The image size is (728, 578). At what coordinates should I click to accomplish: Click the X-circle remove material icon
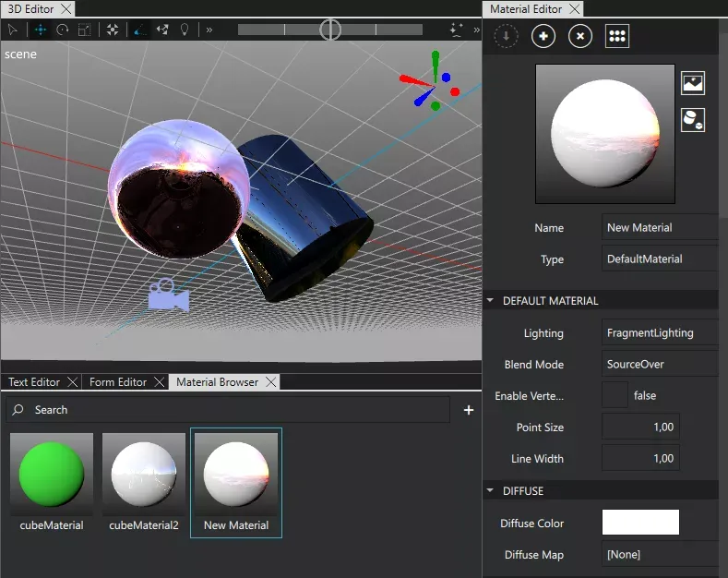(579, 37)
